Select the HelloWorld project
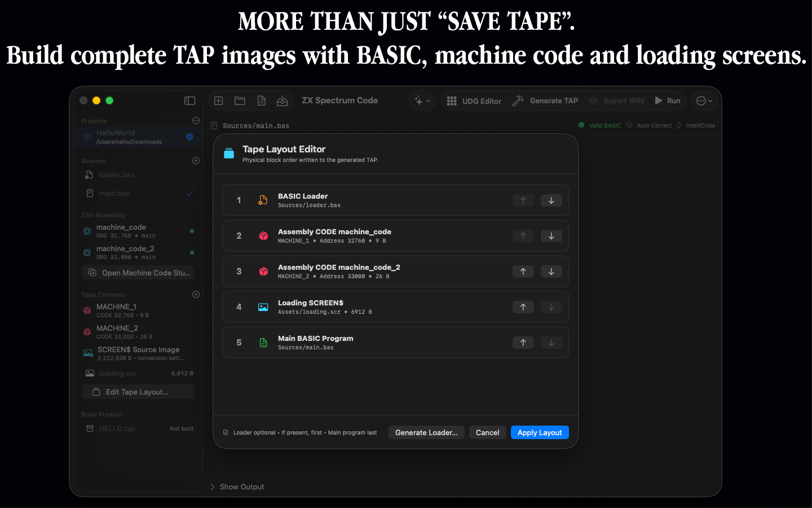The width and height of the screenshot is (812, 508). [x=138, y=137]
